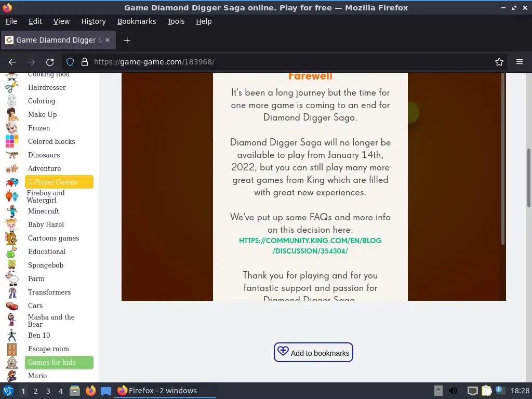Screen dimensions: 532x399
Task: Close the Game Diamond Digger tab
Action: 108,40
